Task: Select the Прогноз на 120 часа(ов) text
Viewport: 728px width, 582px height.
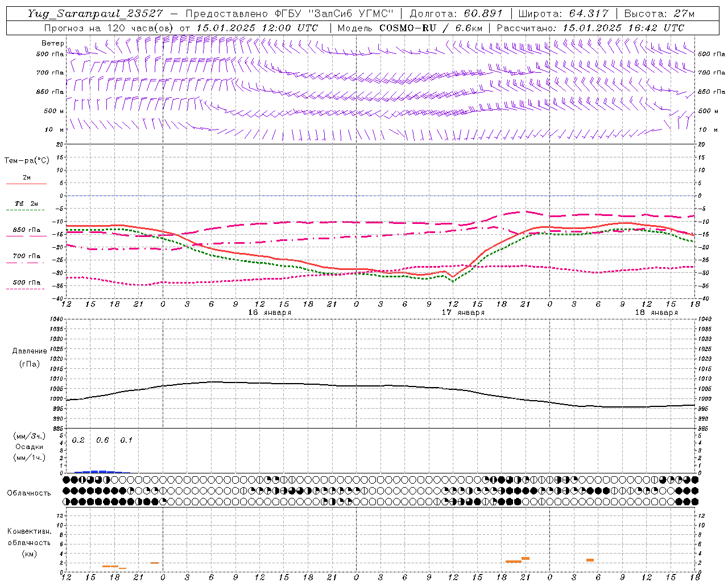Action: point(109,27)
